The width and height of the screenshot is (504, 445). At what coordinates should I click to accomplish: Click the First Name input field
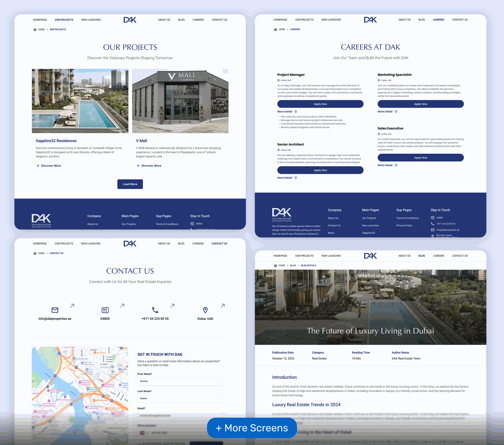pos(180,381)
